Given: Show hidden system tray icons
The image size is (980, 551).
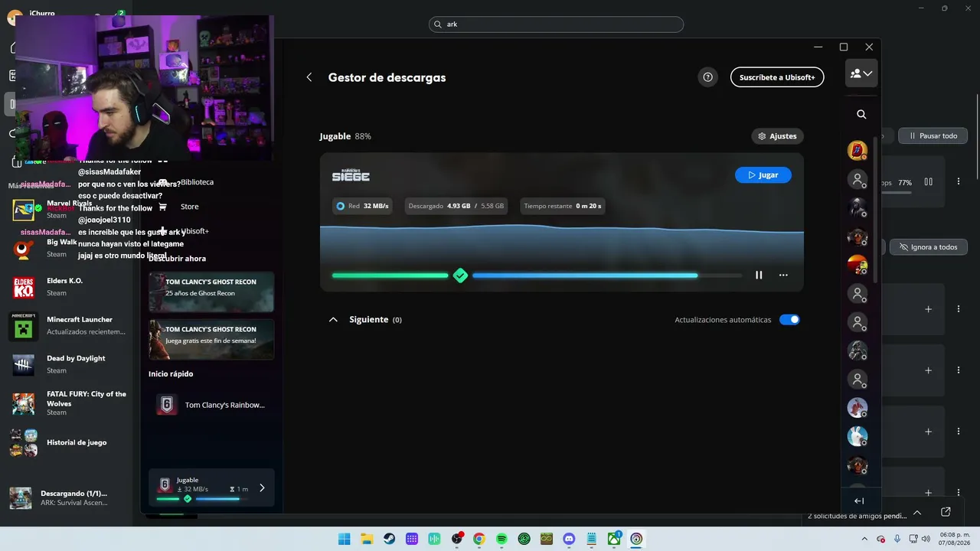Looking at the screenshot, I should coord(864,539).
